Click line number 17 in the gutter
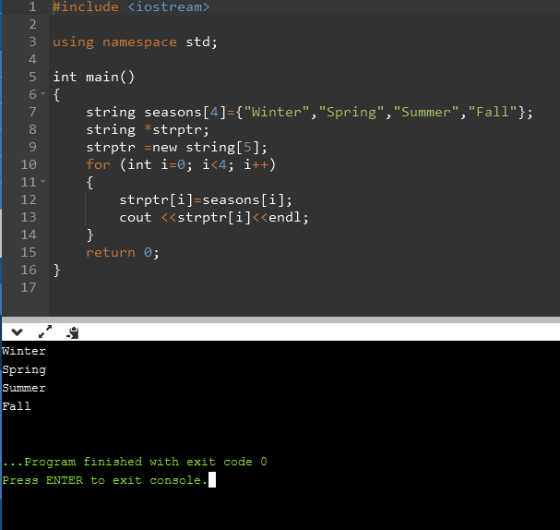Viewport: 560px width, 530px height. click(29, 288)
